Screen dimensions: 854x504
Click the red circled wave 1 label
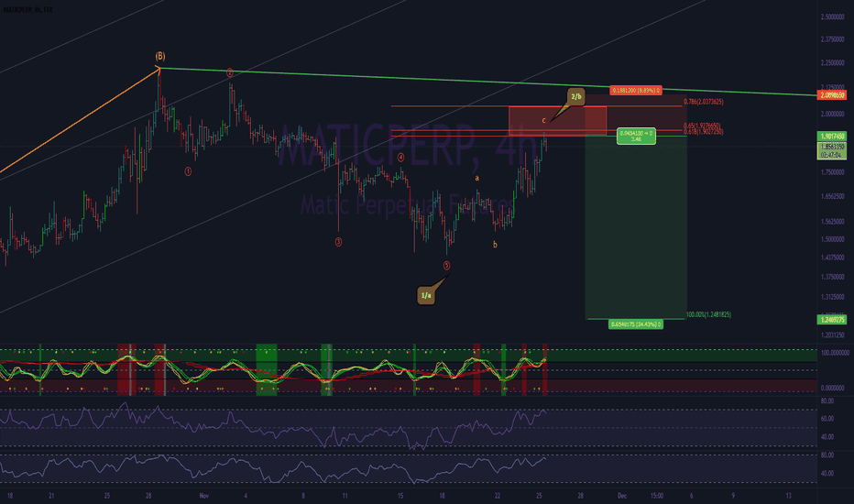pos(188,171)
